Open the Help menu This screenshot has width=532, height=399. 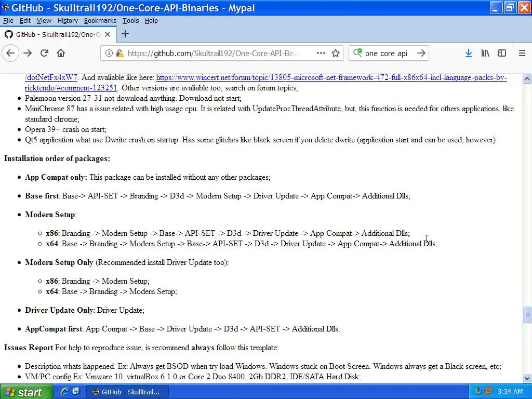(x=151, y=21)
